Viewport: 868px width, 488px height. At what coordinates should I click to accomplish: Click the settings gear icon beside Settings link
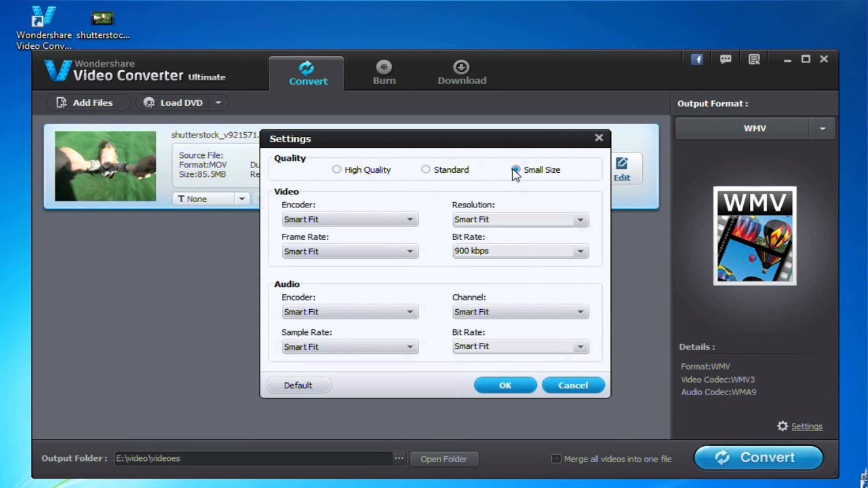(783, 426)
